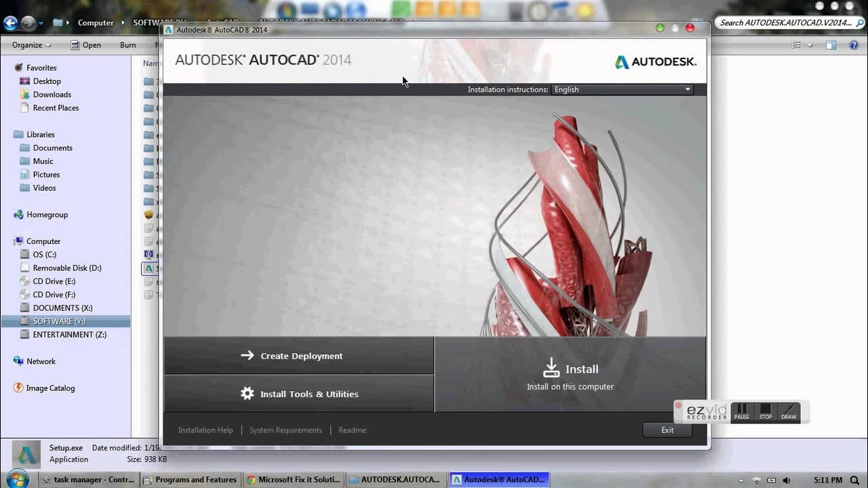Click the Explorer Back arrow button

[10, 22]
